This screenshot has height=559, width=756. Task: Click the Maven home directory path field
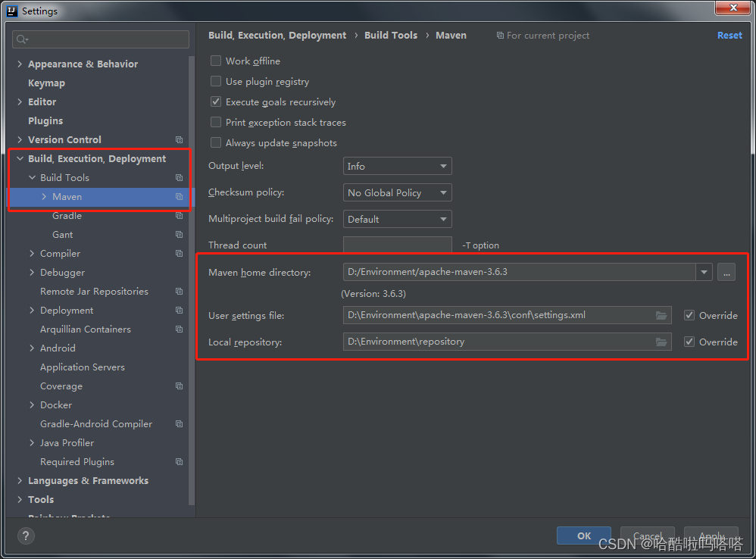pyautogui.click(x=519, y=272)
